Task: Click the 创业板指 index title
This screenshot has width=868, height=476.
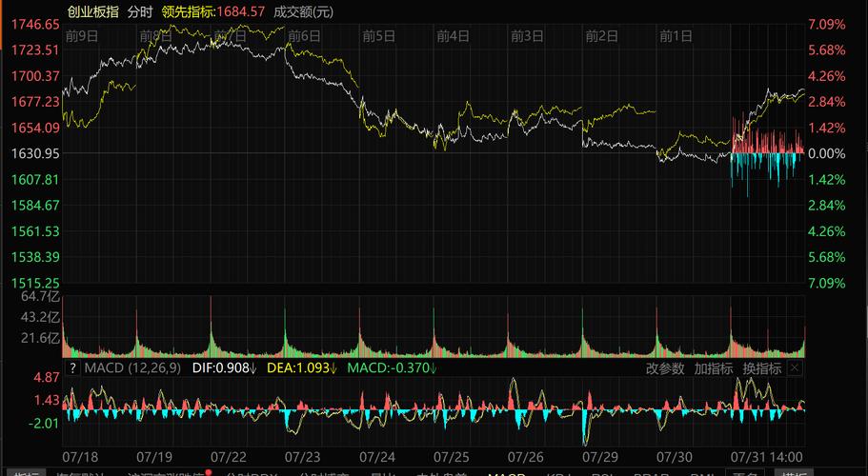Action: click(92, 11)
